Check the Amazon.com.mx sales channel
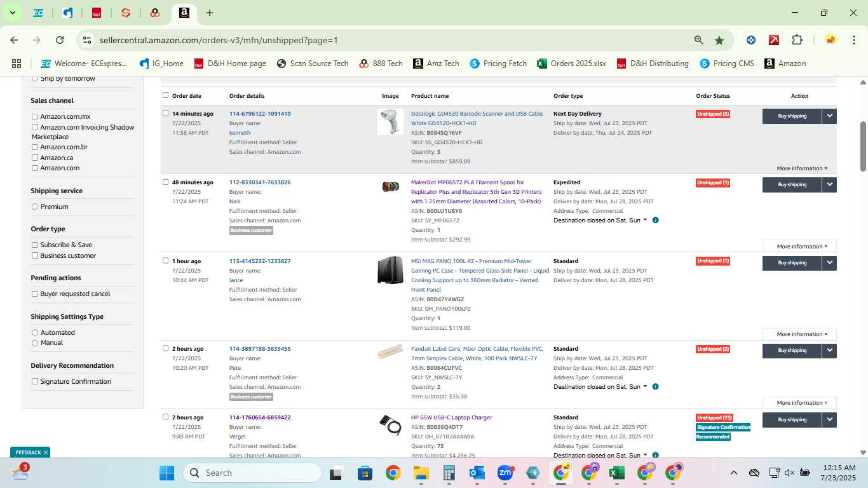 (x=35, y=117)
